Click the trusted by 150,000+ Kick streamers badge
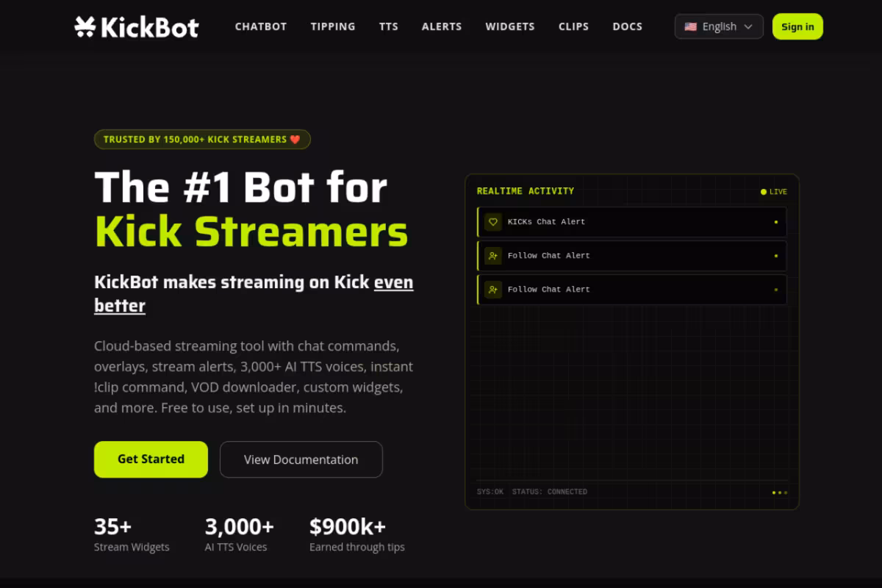 (x=202, y=140)
